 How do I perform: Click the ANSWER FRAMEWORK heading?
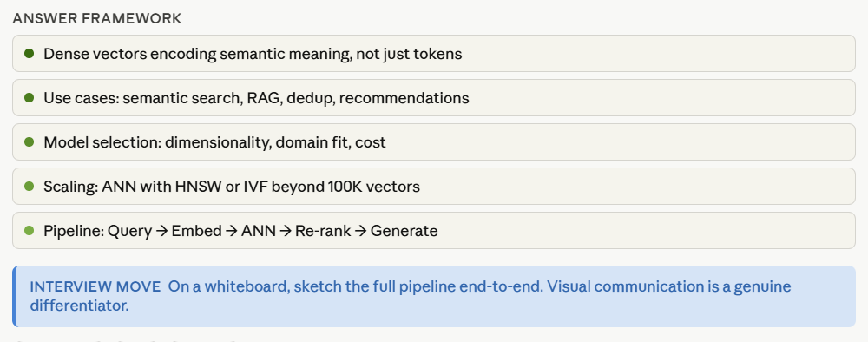97,18
